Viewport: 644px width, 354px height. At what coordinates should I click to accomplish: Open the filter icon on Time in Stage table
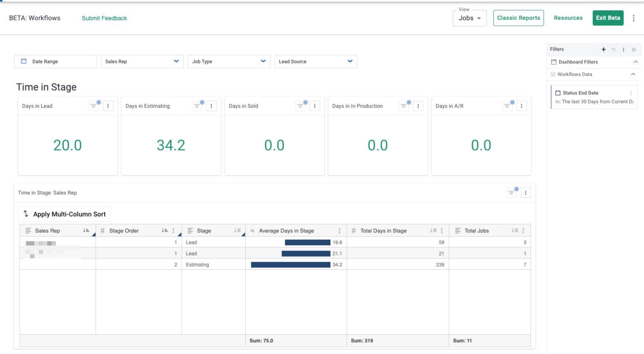point(511,192)
